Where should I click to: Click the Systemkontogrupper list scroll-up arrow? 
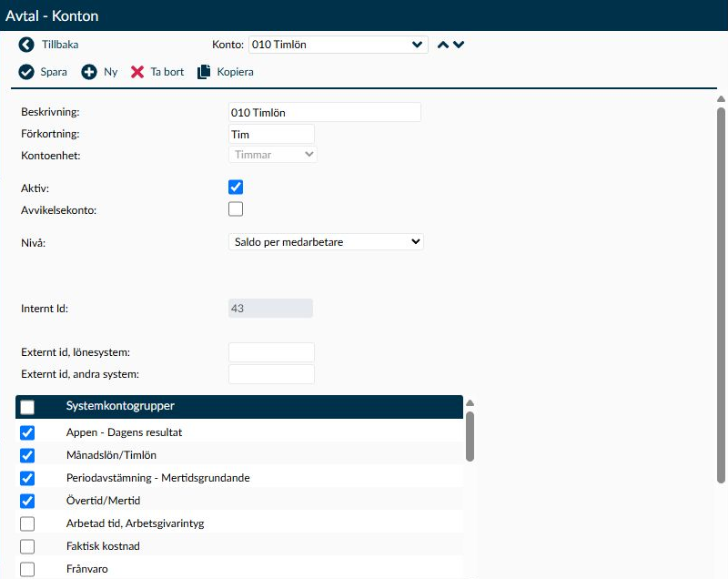coord(470,403)
